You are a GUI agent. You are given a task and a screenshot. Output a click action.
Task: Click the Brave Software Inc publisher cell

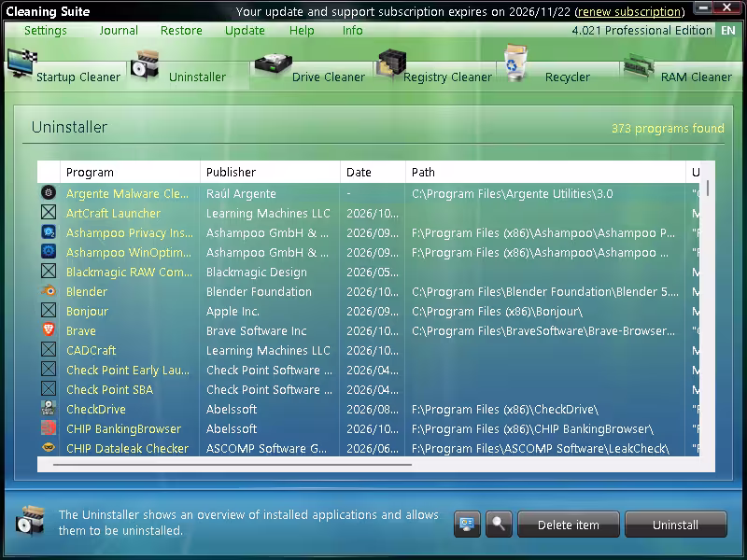point(256,331)
